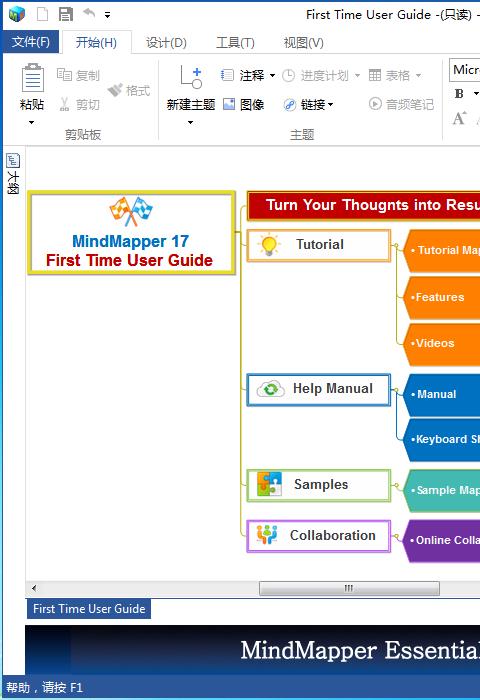Collapse the Collaboration branch toggle
The image size is (480, 700).
pos(395,536)
